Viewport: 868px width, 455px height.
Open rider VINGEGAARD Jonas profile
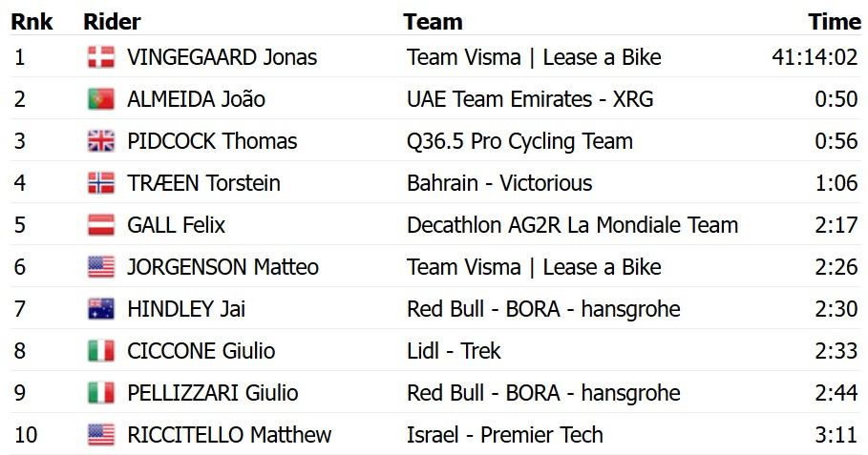point(222,57)
